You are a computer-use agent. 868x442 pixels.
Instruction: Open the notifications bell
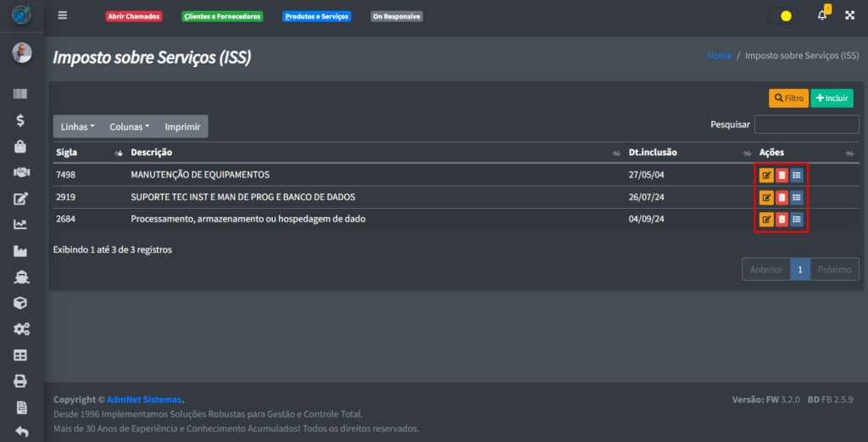click(821, 15)
